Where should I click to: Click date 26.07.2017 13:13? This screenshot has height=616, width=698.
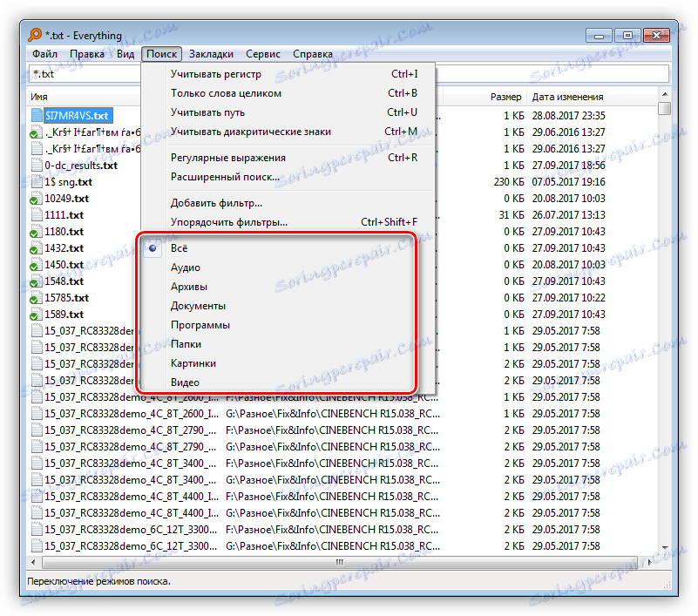coord(568,215)
